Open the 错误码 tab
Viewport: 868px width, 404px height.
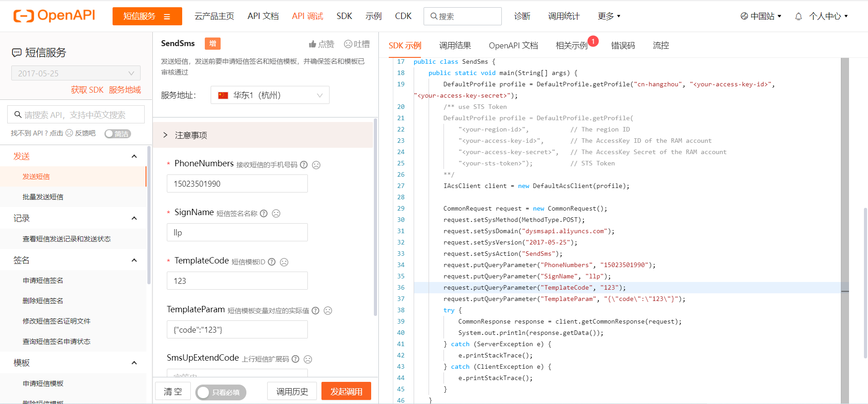[623, 46]
